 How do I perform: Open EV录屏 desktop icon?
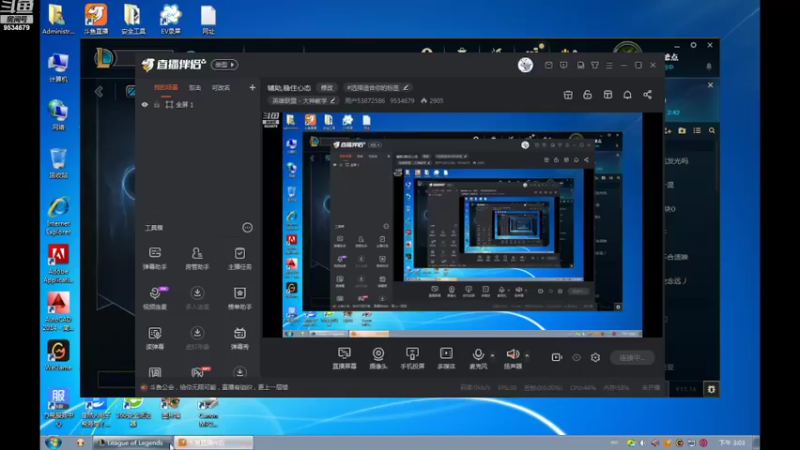[x=170, y=19]
